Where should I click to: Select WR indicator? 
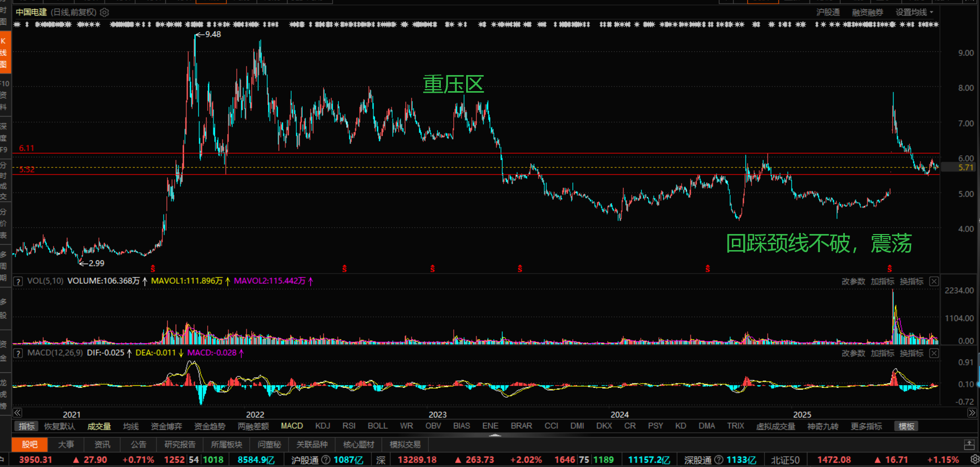pyautogui.click(x=407, y=426)
